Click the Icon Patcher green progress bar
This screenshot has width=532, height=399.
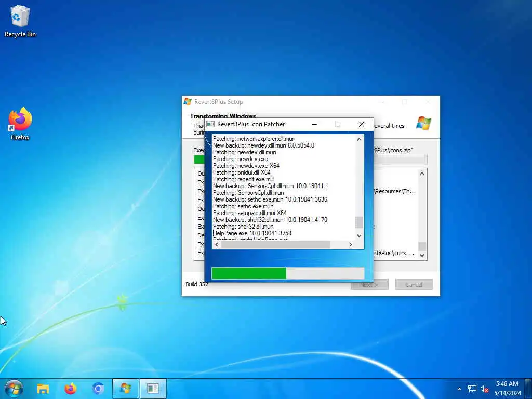tap(288, 273)
